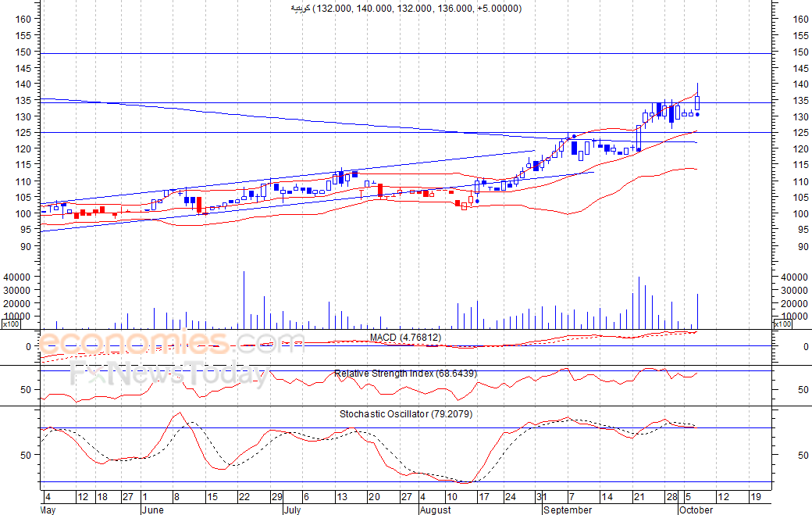This screenshot has width=812, height=515.
Task: Click the 10 date label in August
Action: [x=452, y=497]
